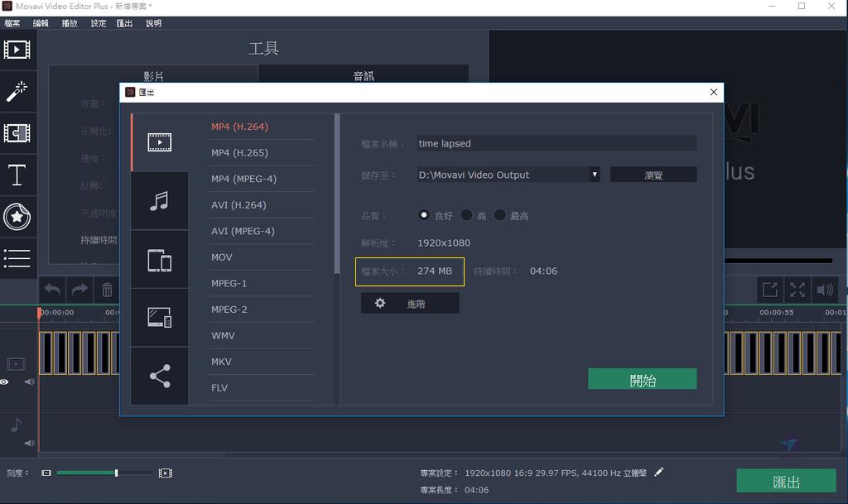Click the 00:00:55 timeline ruler label
This screenshot has width=848, height=504.
[777, 312]
